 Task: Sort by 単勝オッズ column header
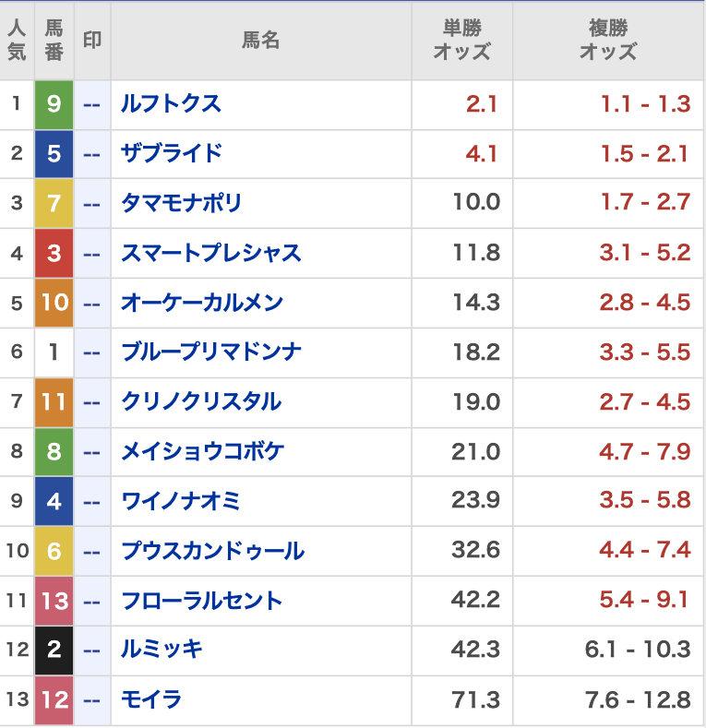(x=461, y=42)
